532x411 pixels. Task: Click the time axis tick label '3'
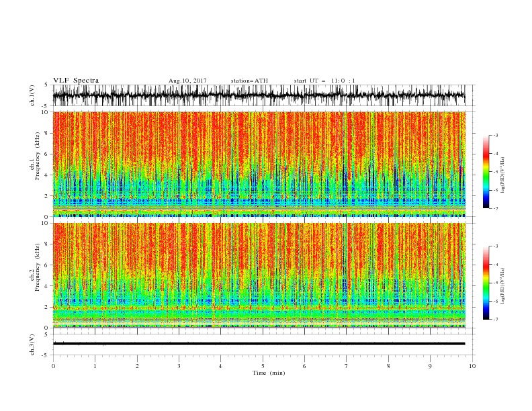tap(179, 366)
